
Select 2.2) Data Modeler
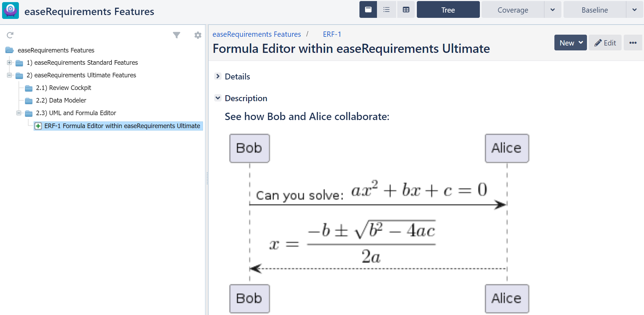point(61,100)
